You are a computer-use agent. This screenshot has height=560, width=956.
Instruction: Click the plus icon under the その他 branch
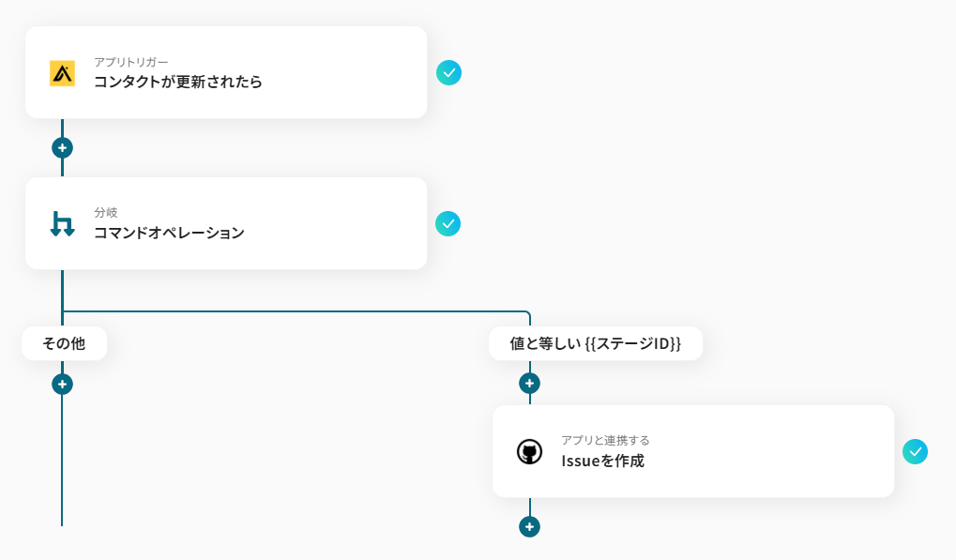tap(62, 383)
